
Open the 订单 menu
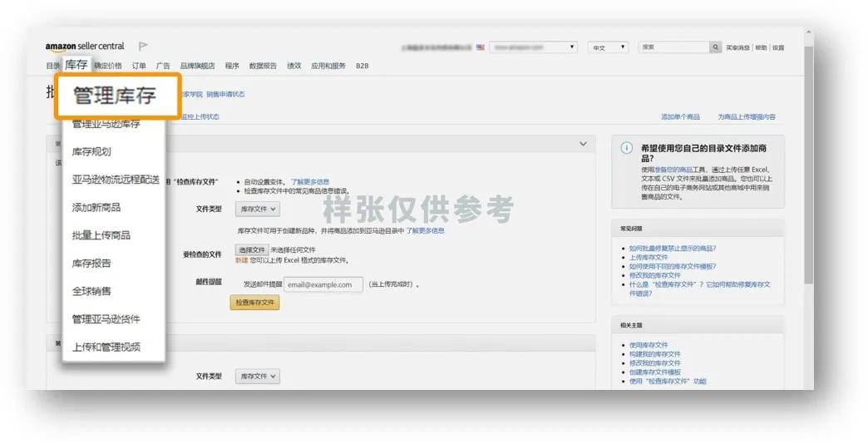(139, 66)
